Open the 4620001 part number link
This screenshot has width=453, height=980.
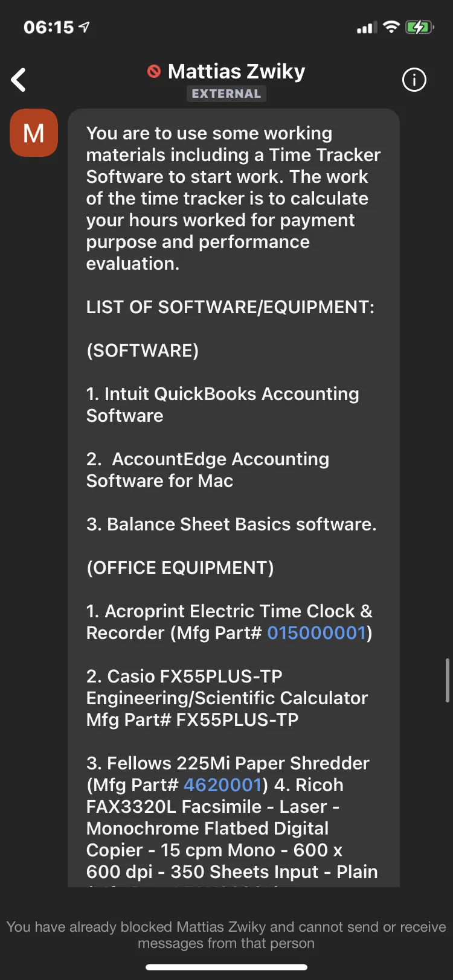click(222, 784)
